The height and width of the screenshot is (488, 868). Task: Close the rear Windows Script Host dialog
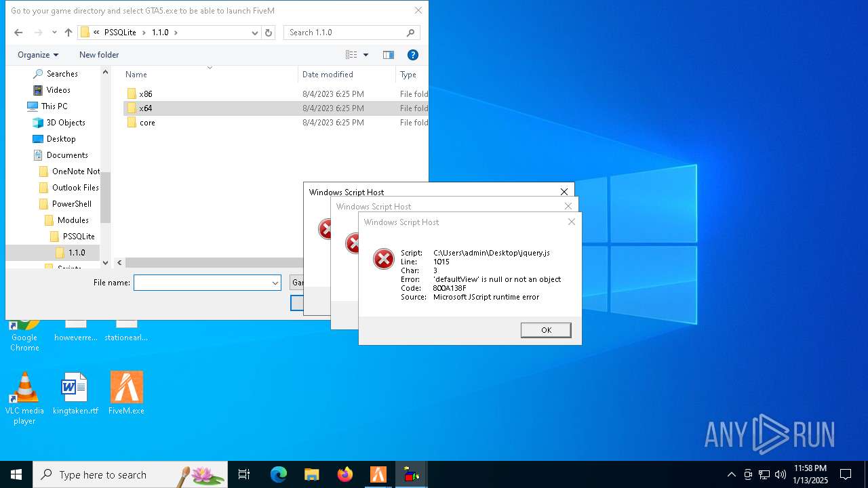[x=564, y=192]
